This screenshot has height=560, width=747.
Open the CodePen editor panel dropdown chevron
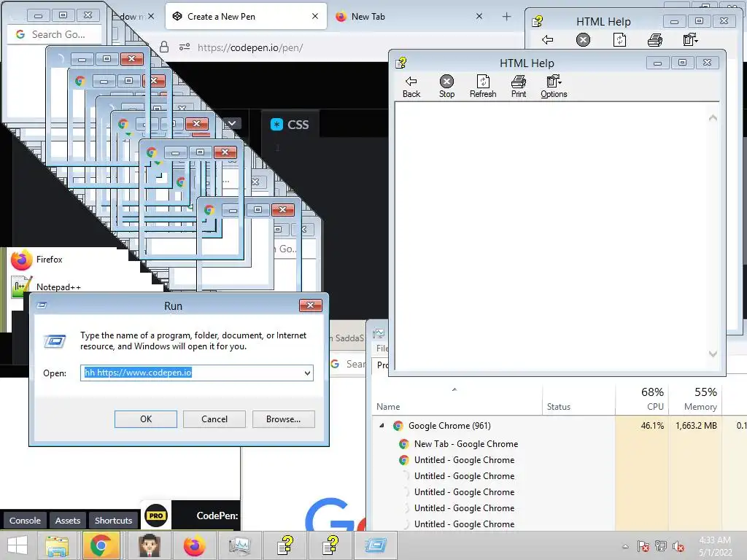point(231,123)
